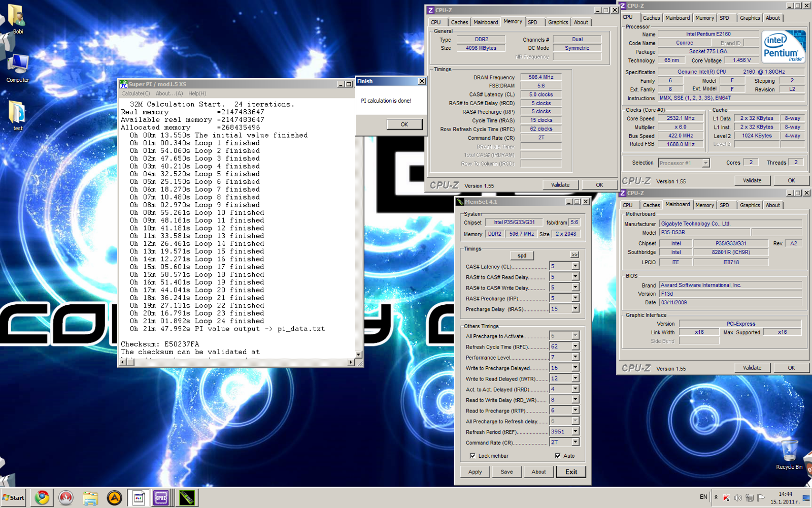
Task: Toggle the Auto checkbox in MemSet
Action: pyautogui.click(x=558, y=456)
